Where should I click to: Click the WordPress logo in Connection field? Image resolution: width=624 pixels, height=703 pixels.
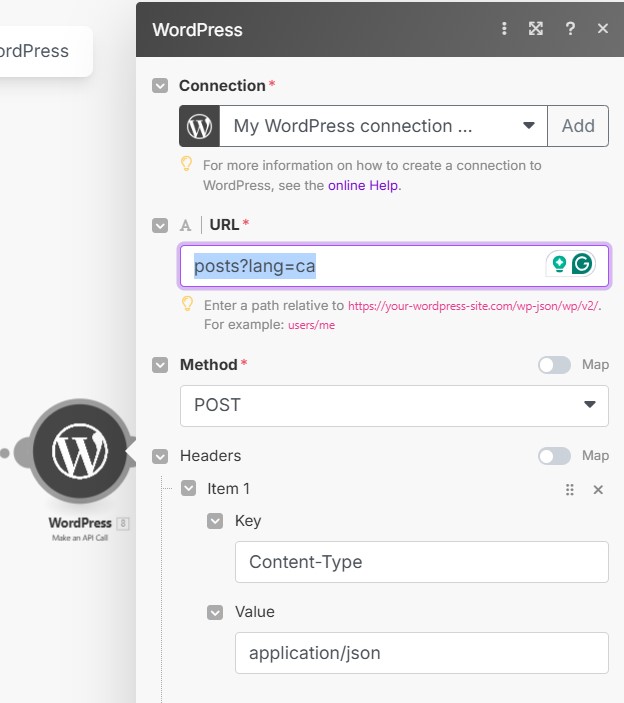199,126
